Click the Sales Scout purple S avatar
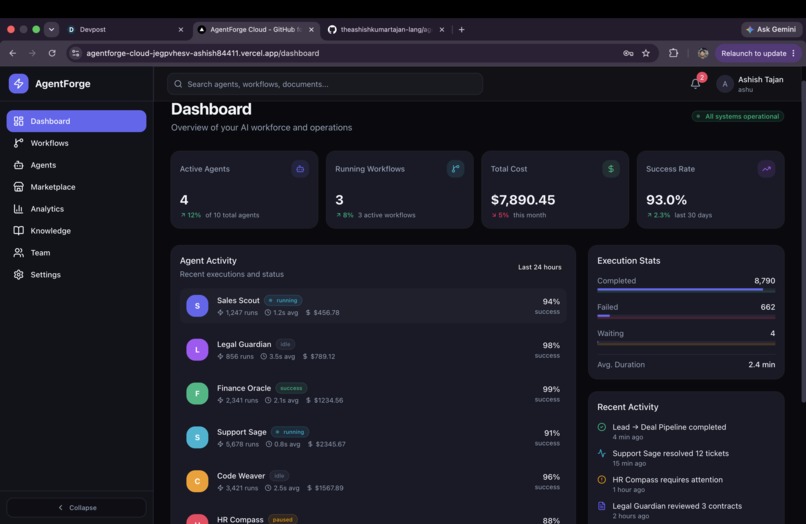The width and height of the screenshot is (806, 524). tap(197, 306)
